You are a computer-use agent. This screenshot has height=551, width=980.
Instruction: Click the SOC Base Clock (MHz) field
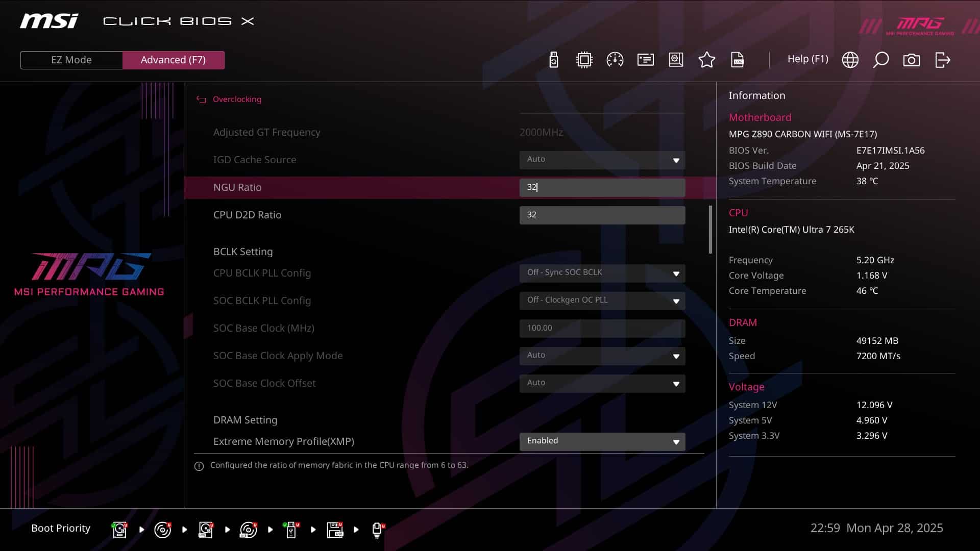click(602, 328)
